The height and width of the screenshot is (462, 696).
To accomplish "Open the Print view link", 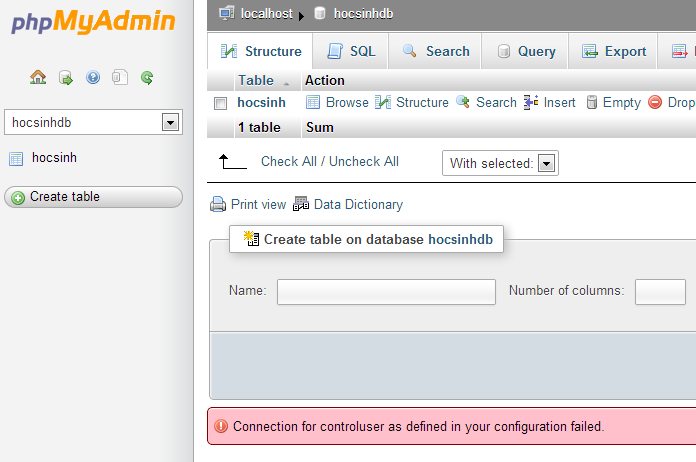I will tap(258, 205).
